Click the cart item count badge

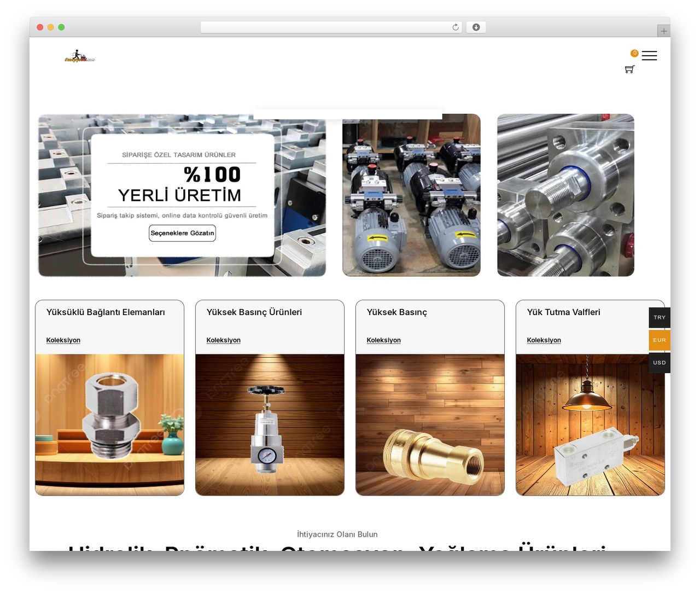pyautogui.click(x=634, y=53)
